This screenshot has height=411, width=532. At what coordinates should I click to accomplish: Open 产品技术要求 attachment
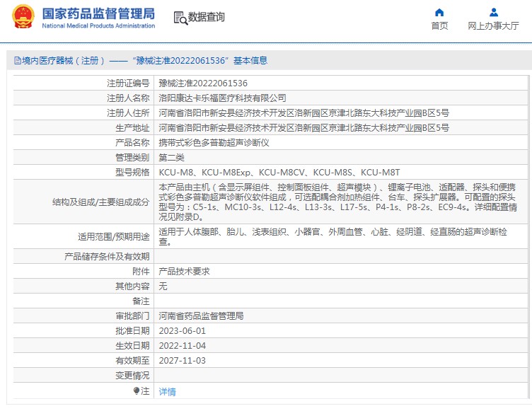point(184,272)
